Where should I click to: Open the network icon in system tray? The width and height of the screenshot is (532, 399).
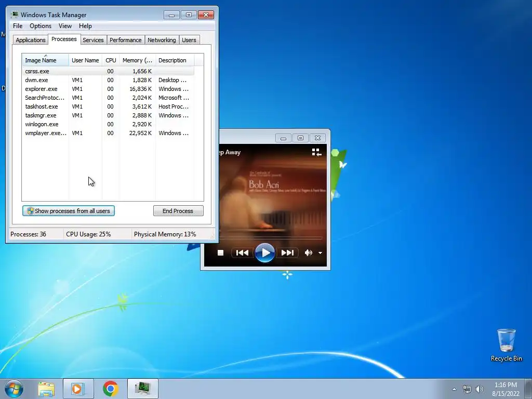pyautogui.click(x=467, y=389)
